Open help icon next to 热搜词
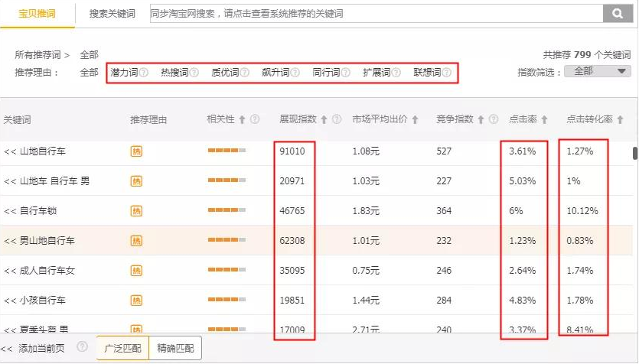The image size is (639, 364). pos(194,73)
